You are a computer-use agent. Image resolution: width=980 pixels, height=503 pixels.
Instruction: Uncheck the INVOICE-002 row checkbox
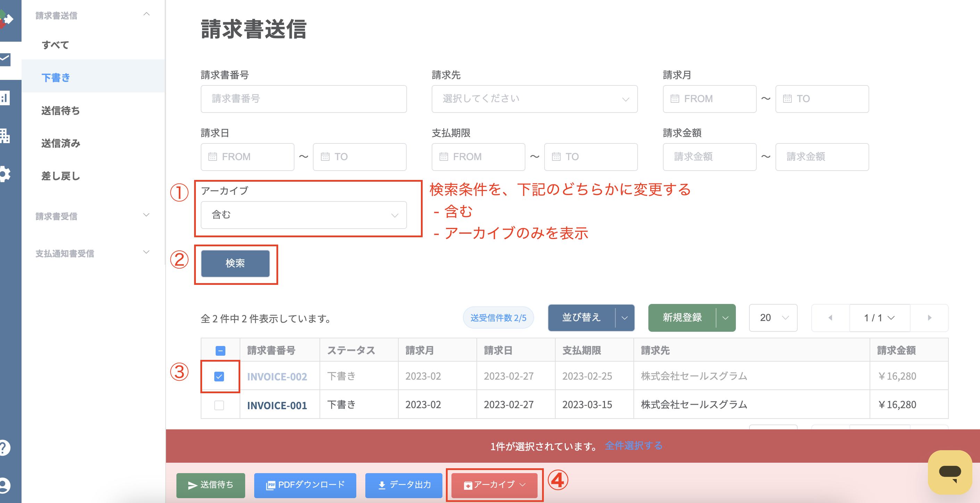click(219, 376)
